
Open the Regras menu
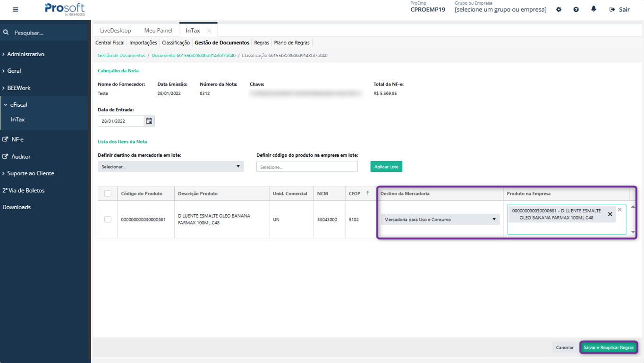click(262, 42)
